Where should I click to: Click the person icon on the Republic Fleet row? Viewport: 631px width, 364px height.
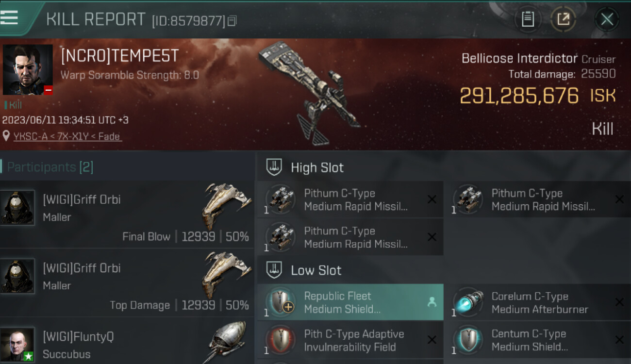tap(432, 302)
